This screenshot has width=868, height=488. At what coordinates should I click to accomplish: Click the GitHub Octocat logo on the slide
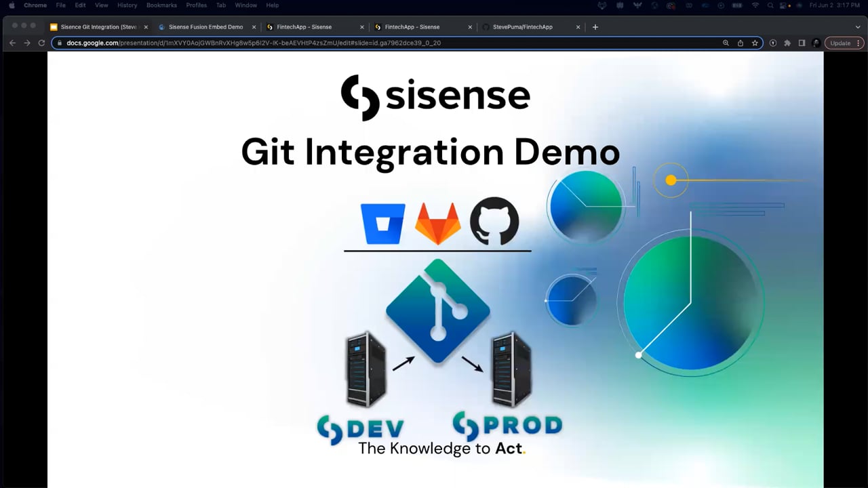(x=494, y=221)
